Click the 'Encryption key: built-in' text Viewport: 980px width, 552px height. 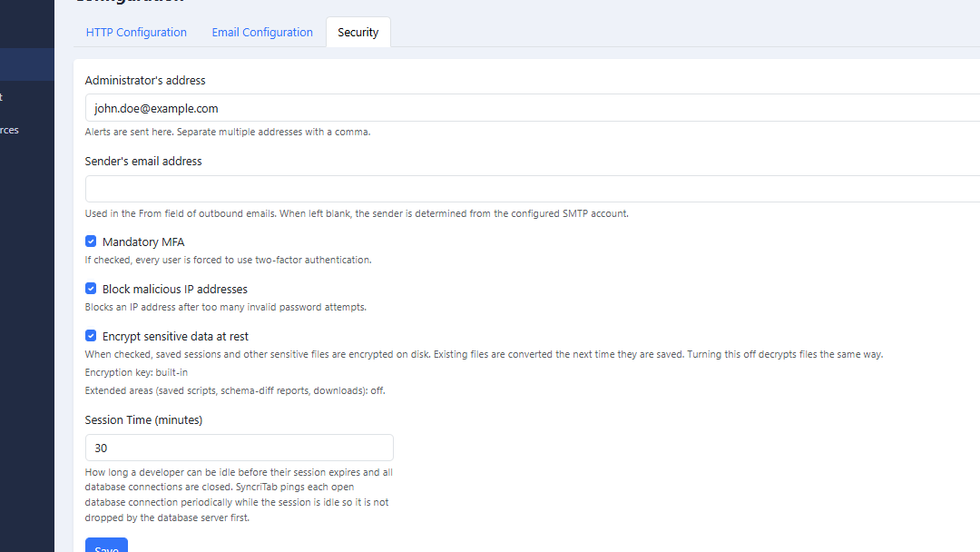click(136, 372)
